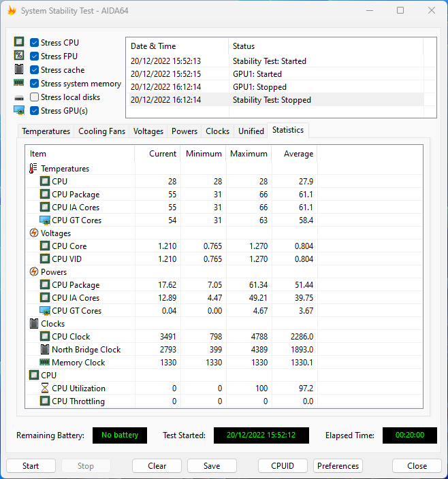Click the chip icon of CPU Throttling row

pyautogui.click(x=45, y=401)
